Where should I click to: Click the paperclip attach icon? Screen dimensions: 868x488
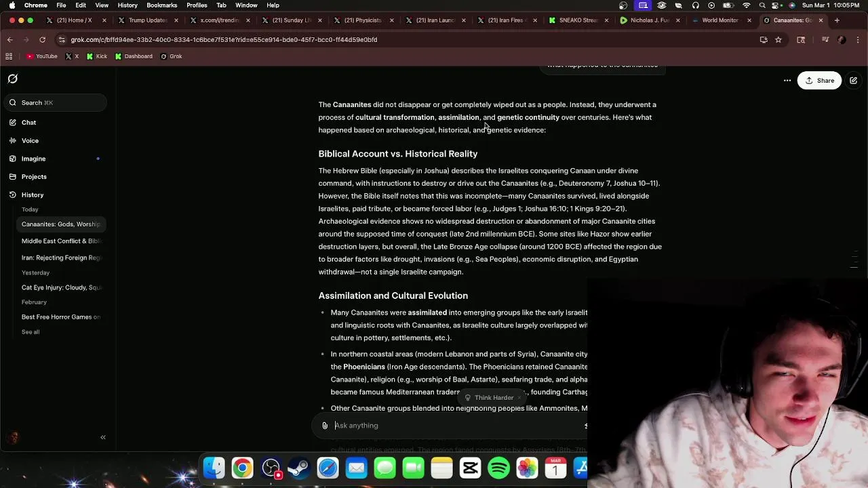(x=325, y=426)
